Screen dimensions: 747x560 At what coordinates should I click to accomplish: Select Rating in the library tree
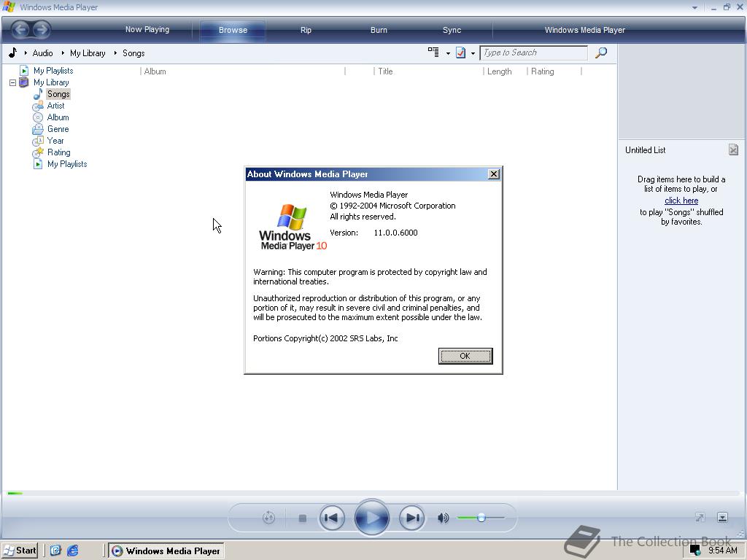pyautogui.click(x=58, y=152)
